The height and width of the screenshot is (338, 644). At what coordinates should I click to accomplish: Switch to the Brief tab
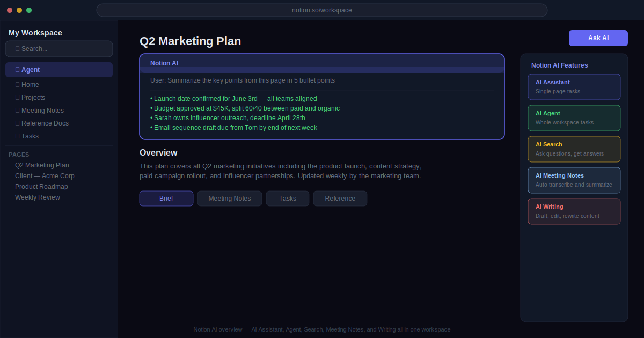[166, 199]
